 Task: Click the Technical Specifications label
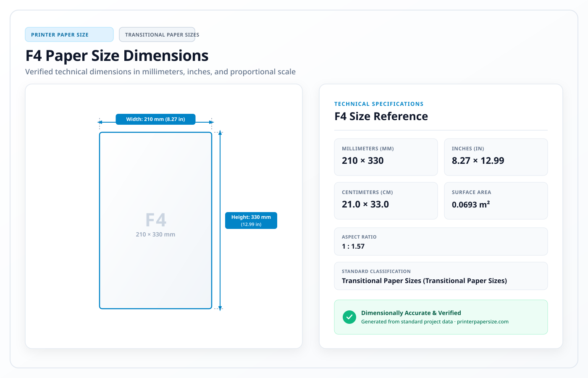(x=379, y=104)
